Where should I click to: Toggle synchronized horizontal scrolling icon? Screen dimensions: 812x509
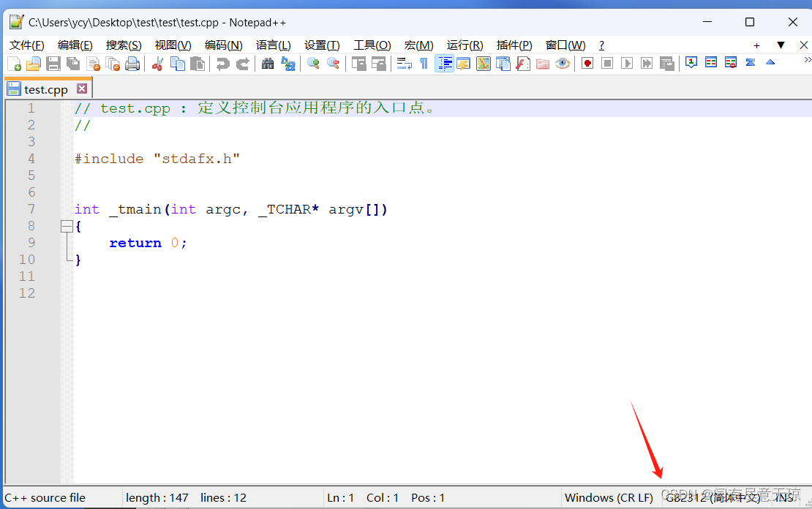[x=378, y=64]
